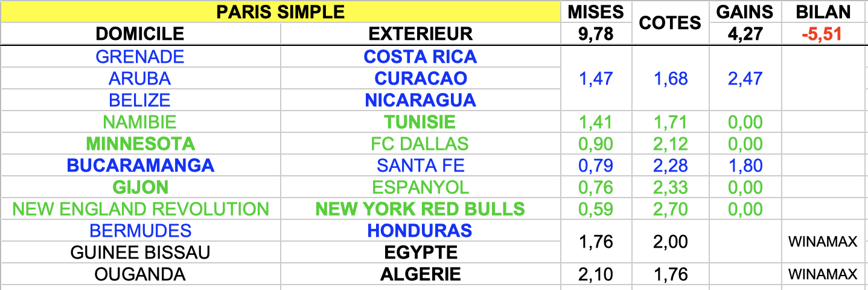Click the NEW YORK RED BULLS cell
Viewport: 868px width, 290px height.
(421, 209)
